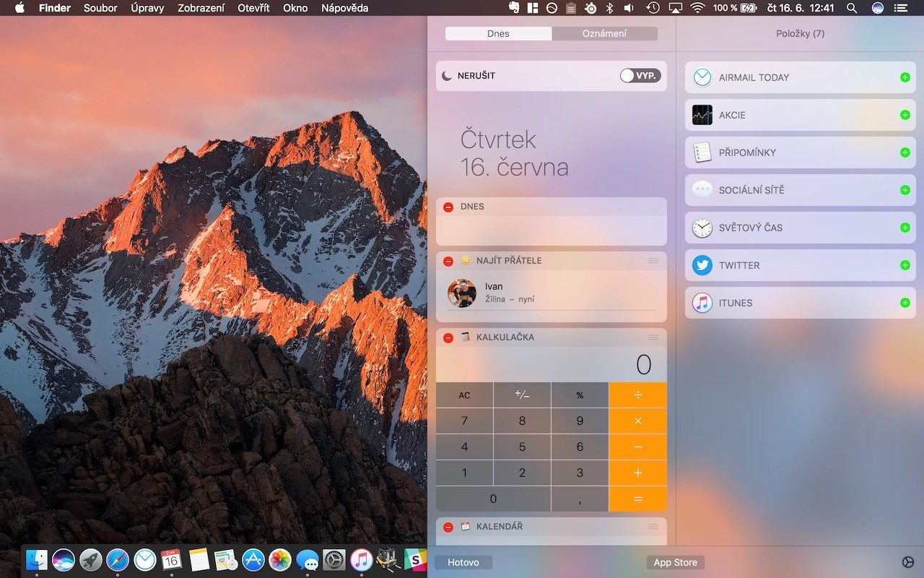Open the App Store button for widgets

[675, 562]
